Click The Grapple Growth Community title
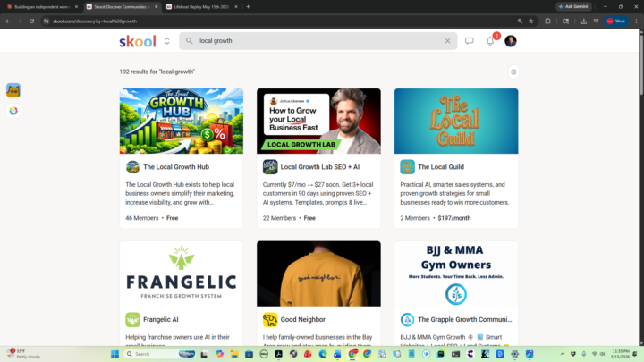 tap(465, 319)
